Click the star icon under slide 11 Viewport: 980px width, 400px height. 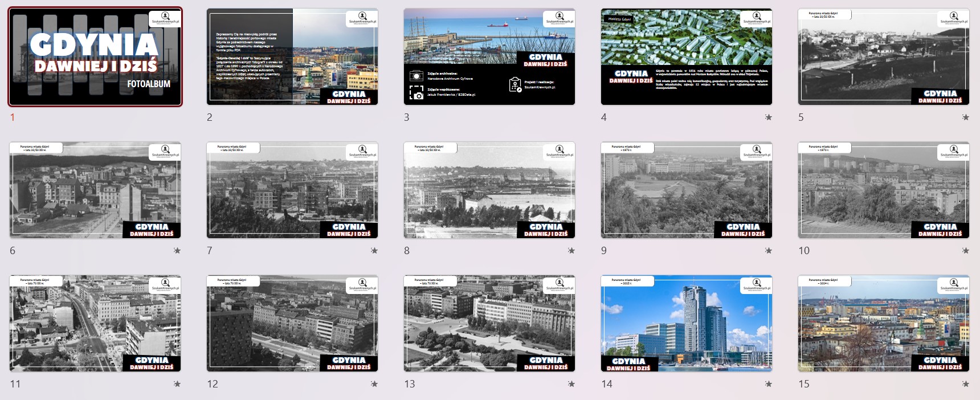tap(177, 384)
